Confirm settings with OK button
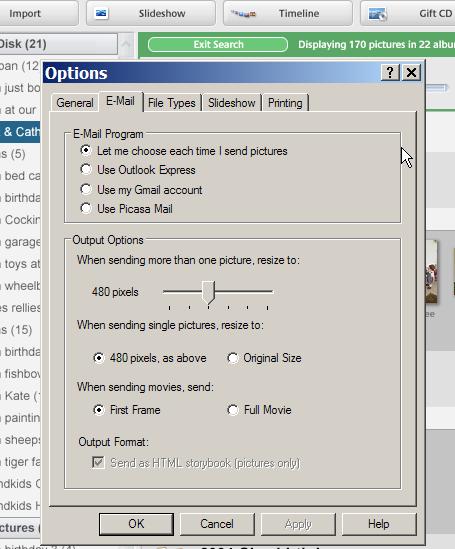Image resolution: width=455 pixels, height=549 pixels. coord(136,524)
